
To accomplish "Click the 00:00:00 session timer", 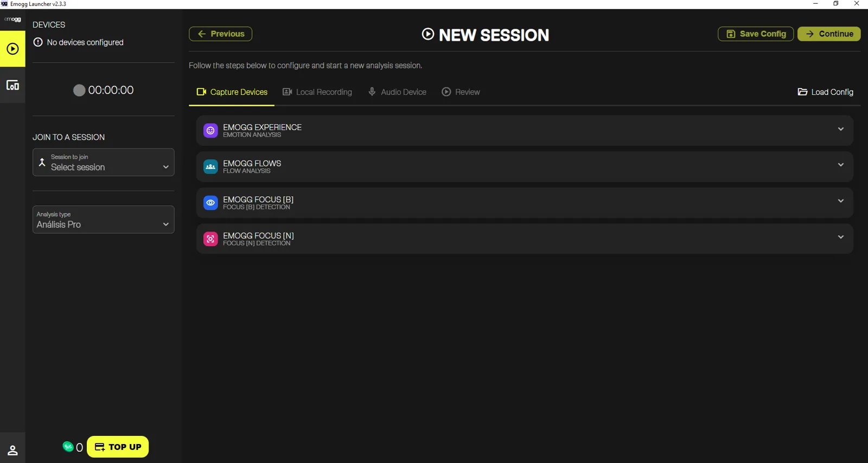I will pos(111,90).
